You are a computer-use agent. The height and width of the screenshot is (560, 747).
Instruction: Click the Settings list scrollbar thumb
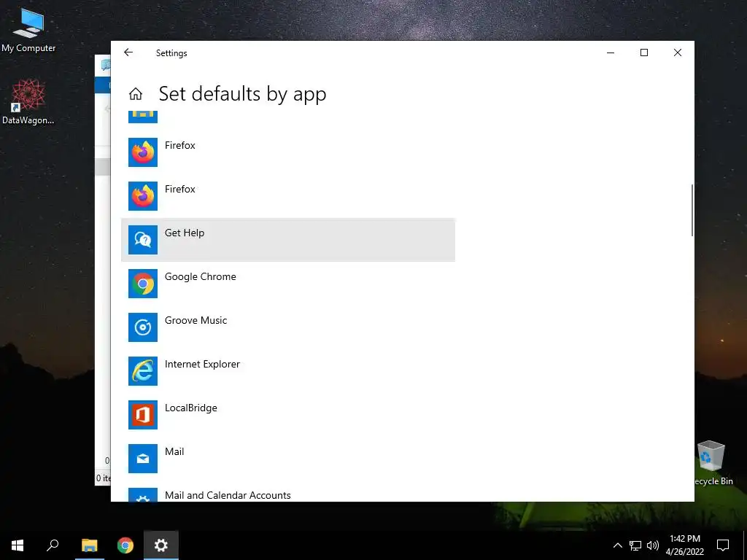pos(692,210)
